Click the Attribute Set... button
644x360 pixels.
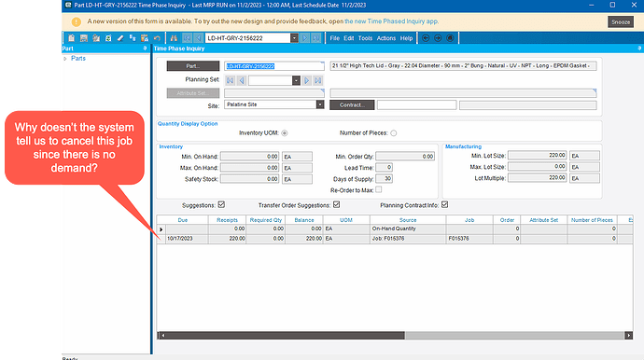pyautogui.click(x=193, y=93)
